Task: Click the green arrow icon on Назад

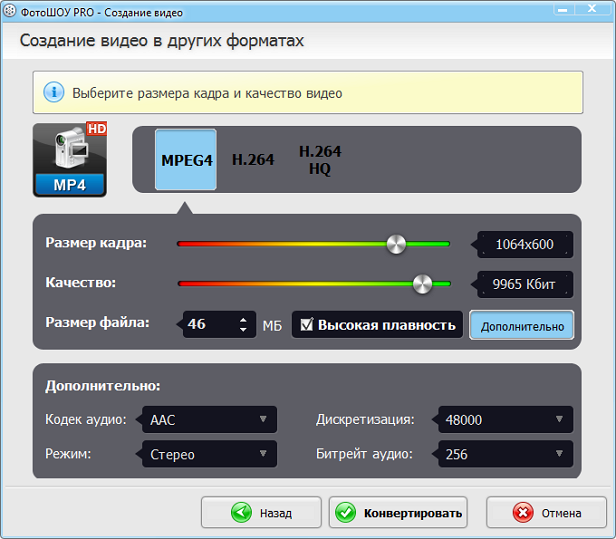Action: tap(241, 512)
